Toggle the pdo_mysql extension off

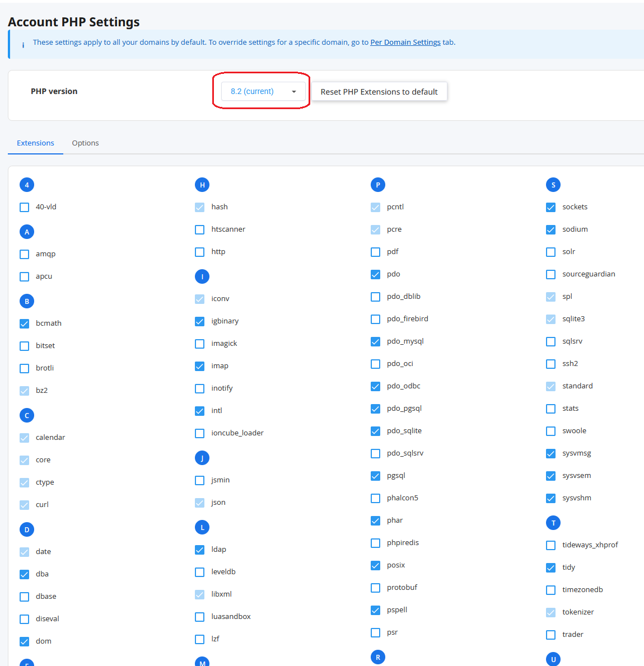pos(375,341)
